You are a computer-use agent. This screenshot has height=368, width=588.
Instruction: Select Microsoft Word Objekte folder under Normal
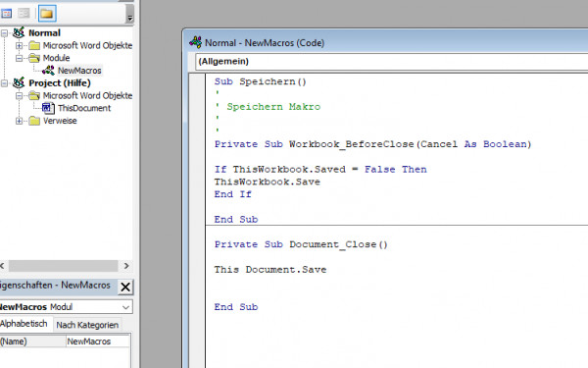(x=87, y=45)
